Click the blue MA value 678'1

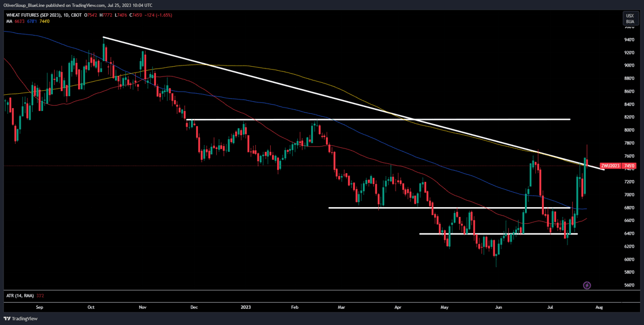[32, 21]
